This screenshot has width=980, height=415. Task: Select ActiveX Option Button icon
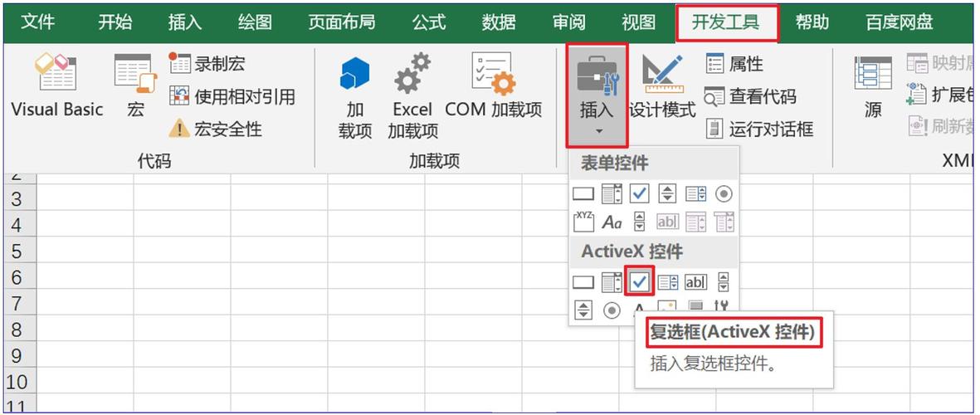tap(612, 310)
